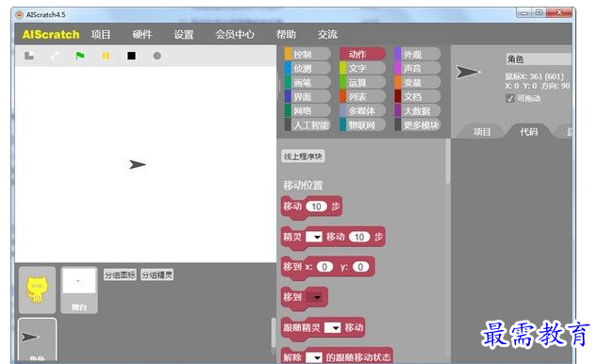Open sprite dropdown in 精灵 移动 block

tap(314, 237)
